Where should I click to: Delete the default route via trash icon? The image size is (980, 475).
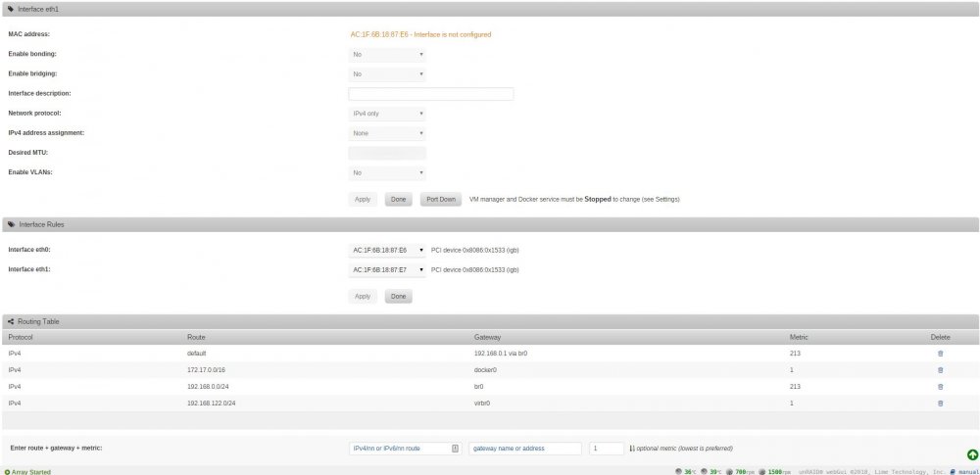pos(940,354)
